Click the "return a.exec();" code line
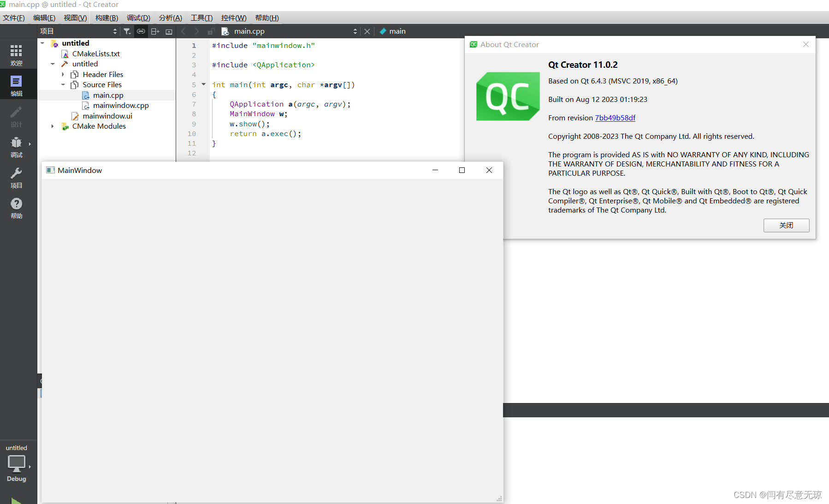Viewport: 829px width, 504px height. coord(266,134)
